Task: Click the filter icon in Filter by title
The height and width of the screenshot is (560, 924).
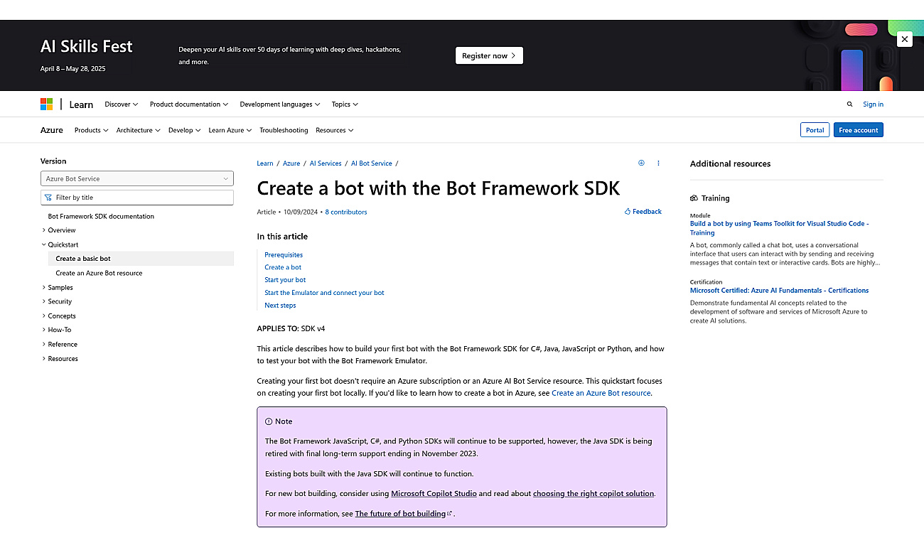Action: click(x=48, y=198)
